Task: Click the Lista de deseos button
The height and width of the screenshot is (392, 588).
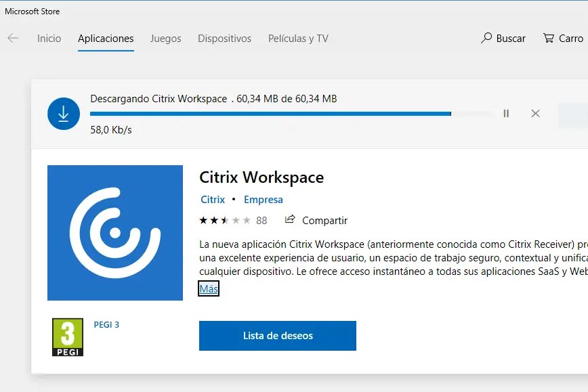Action: point(278,336)
